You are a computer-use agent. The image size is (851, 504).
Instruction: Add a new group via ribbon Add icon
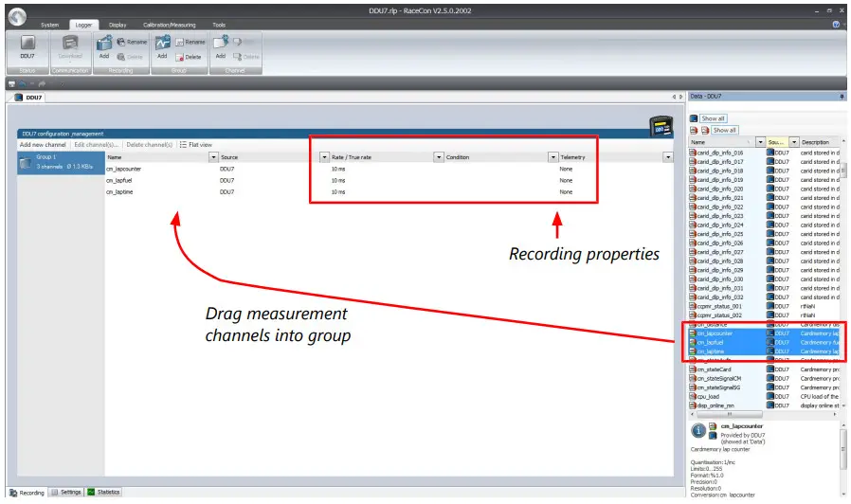162,43
